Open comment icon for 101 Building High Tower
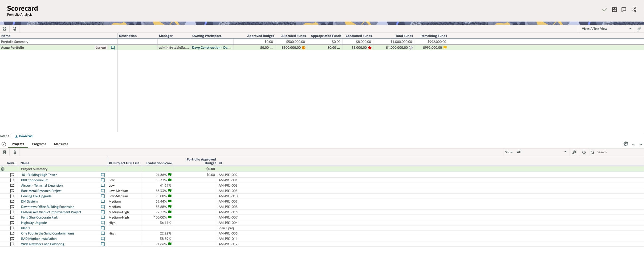Image resolution: width=644 pixels, height=259 pixels. coord(103,175)
